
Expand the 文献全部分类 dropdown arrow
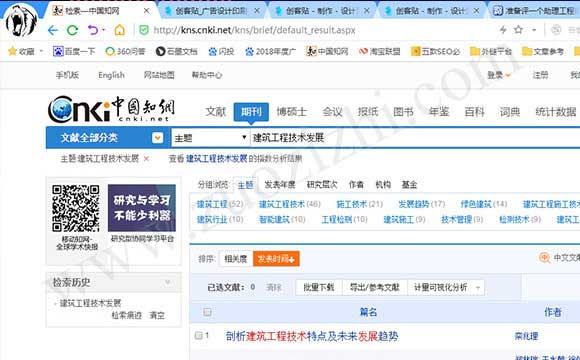(x=158, y=138)
